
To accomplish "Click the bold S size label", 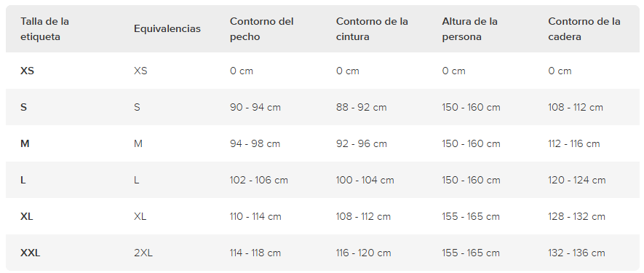I will point(24,107).
